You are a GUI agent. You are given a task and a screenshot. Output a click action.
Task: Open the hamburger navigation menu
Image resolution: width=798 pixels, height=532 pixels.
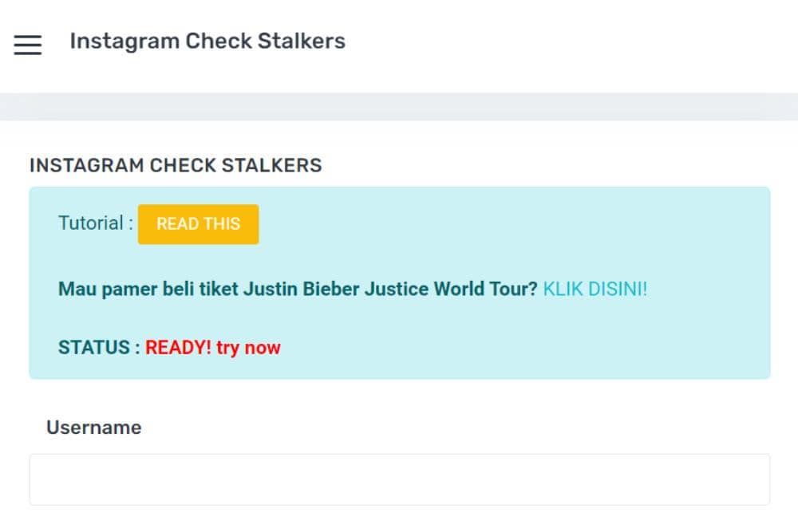28,45
